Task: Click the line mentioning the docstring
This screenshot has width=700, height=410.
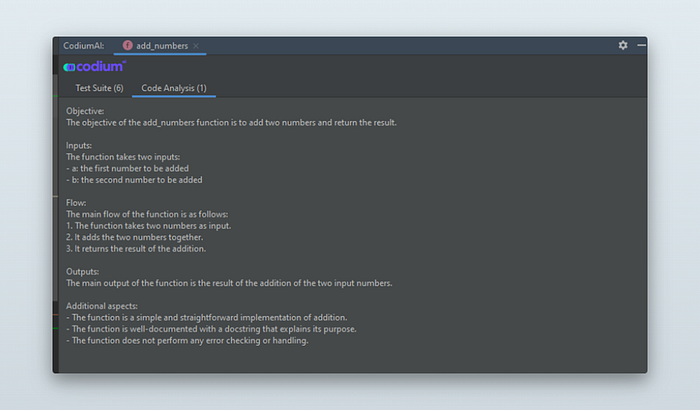Action: coord(211,329)
